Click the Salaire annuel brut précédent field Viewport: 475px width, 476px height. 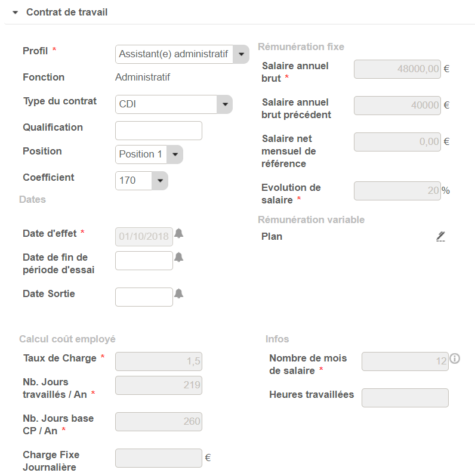[x=397, y=105]
